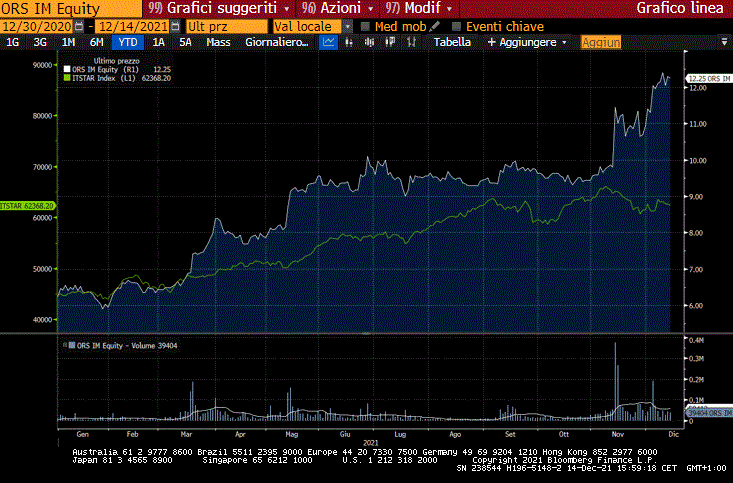This screenshot has width=733, height=483.
Task: Edit the end date field 12/14/2021
Action: (133, 26)
